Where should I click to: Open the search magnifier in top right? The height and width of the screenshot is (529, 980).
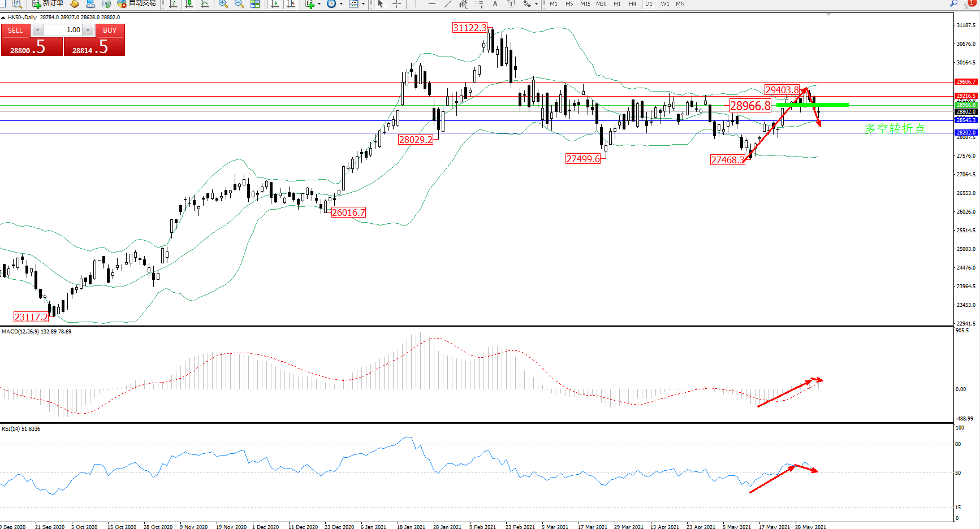point(954,3)
